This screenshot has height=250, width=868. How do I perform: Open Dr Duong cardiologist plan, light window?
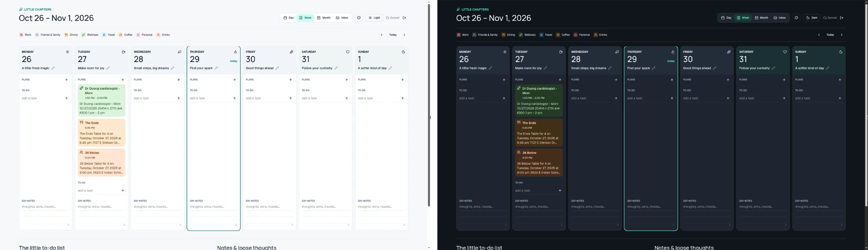101,101
